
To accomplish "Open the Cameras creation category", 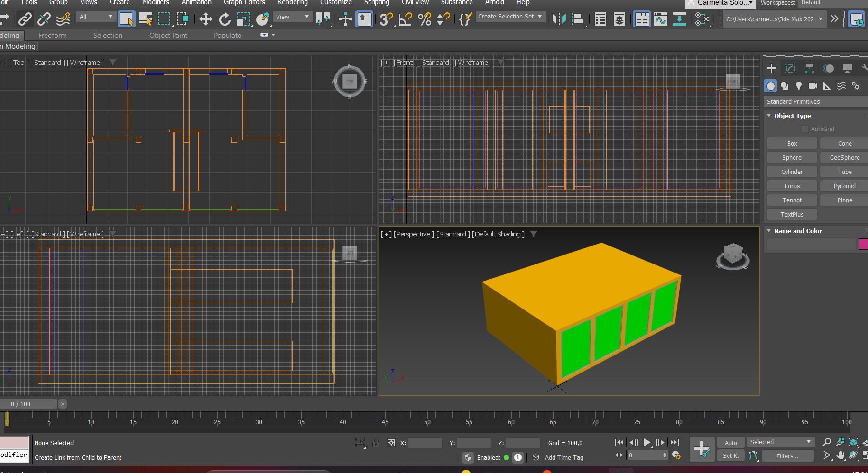I will point(813,86).
